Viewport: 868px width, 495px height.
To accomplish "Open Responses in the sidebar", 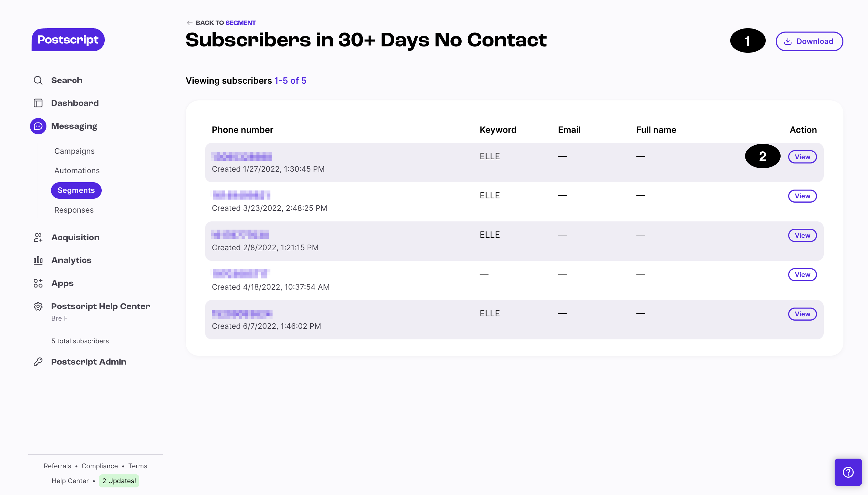I will (x=74, y=210).
